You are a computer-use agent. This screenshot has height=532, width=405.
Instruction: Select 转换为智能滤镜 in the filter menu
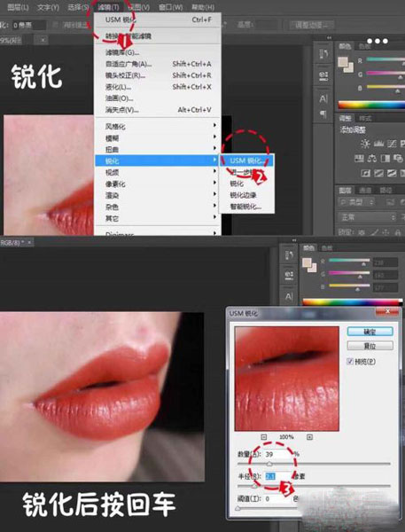(158, 35)
